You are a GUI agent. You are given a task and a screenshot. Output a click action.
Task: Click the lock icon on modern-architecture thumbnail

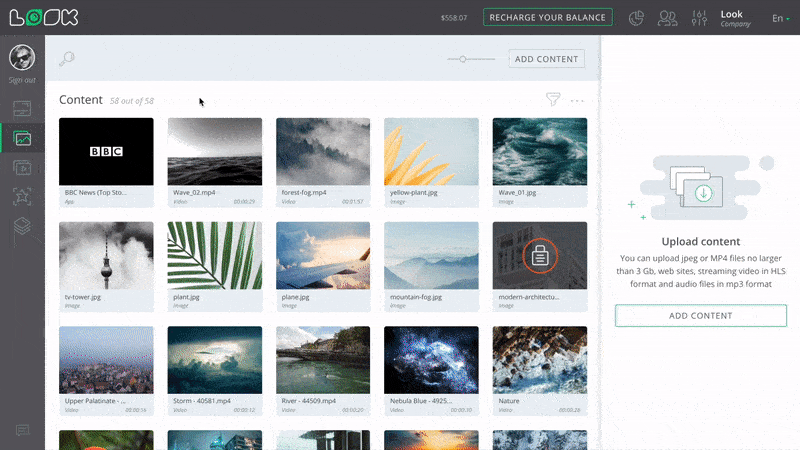tap(540, 257)
